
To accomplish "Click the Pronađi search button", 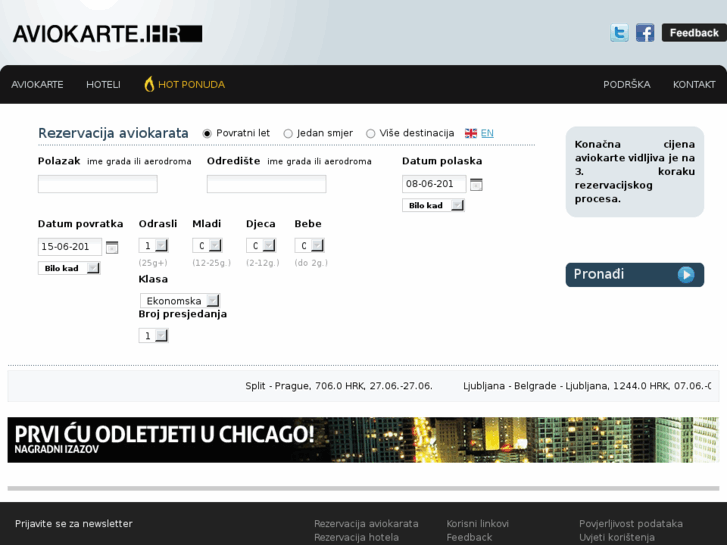I will [635, 275].
